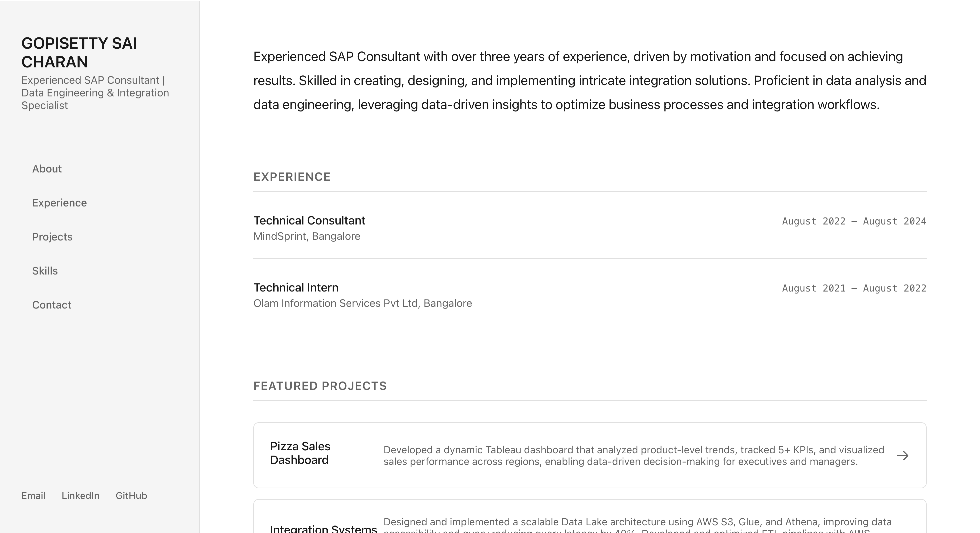Select Contact in the sidebar navigation
980x533 pixels.
(51, 305)
